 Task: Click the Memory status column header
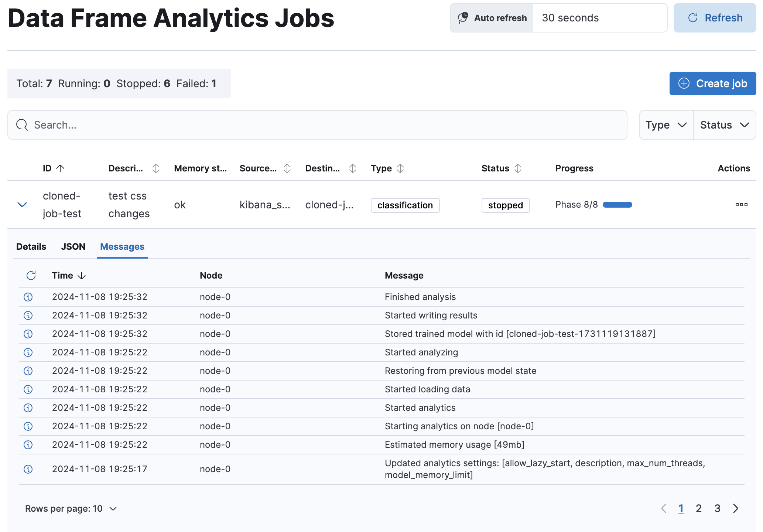coord(201,168)
